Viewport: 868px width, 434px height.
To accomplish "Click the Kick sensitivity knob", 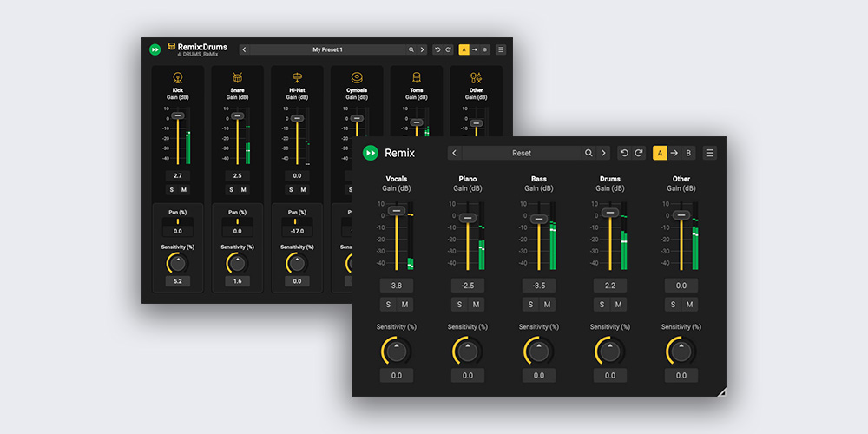I will (178, 263).
